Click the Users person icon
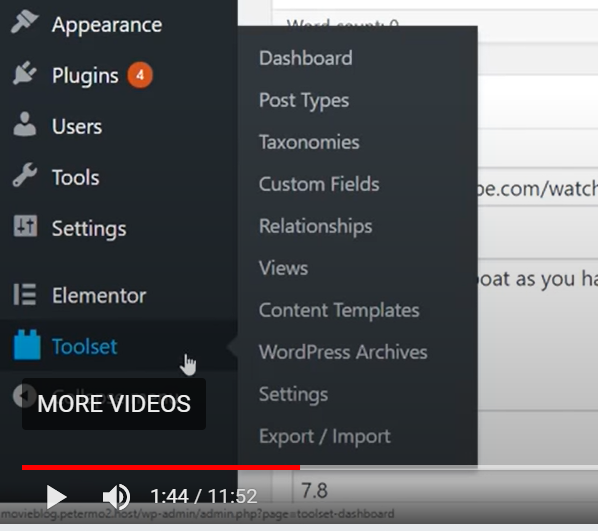This screenshot has height=531, width=598. (x=24, y=124)
